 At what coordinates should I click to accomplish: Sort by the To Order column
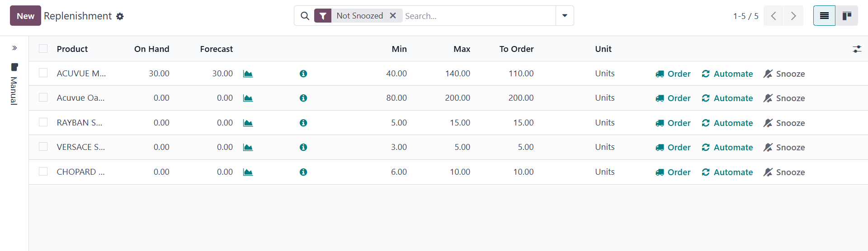tap(516, 49)
